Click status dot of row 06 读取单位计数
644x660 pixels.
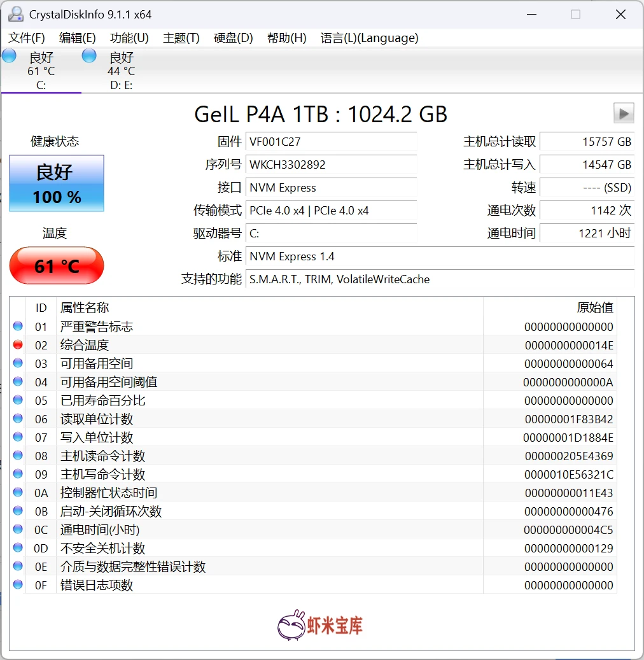point(18,418)
